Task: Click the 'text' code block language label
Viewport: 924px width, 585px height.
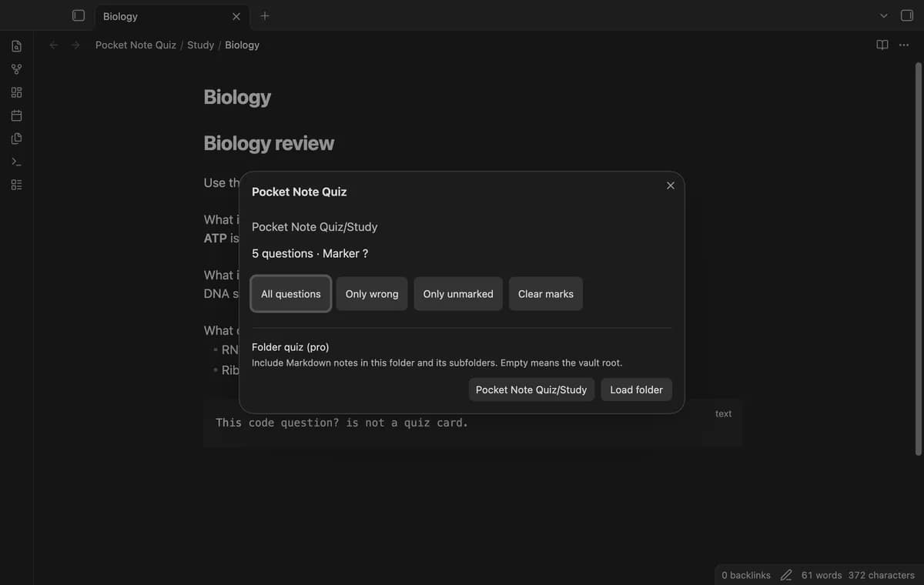Action: pyautogui.click(x=723, y=413)
